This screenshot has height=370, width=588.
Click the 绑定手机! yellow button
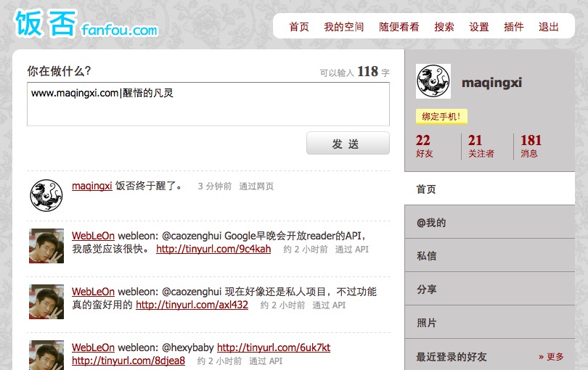click(x=441, y=117)
